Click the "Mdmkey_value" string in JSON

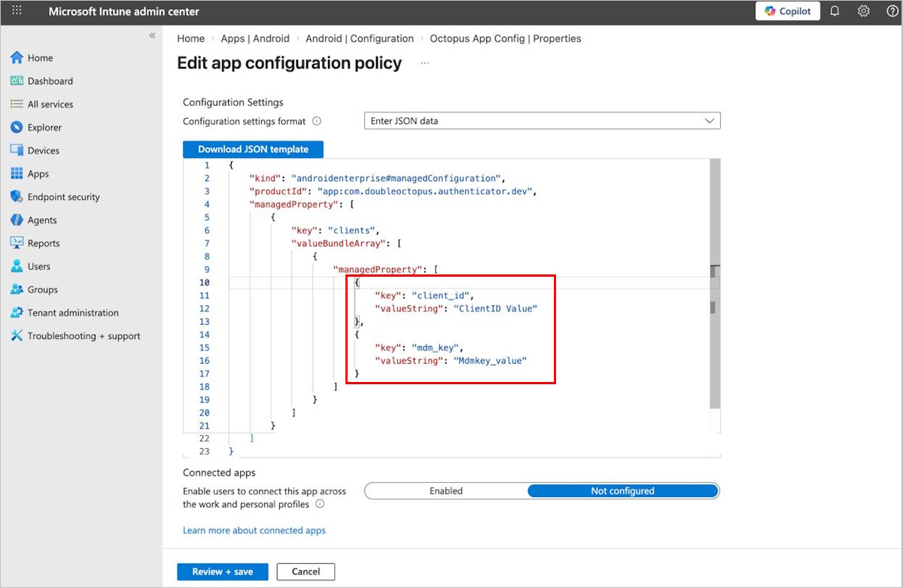click(x=490, y=361)
